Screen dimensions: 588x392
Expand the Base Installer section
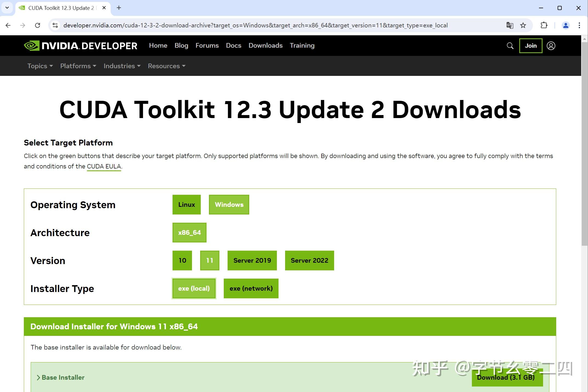pos(61,377)
